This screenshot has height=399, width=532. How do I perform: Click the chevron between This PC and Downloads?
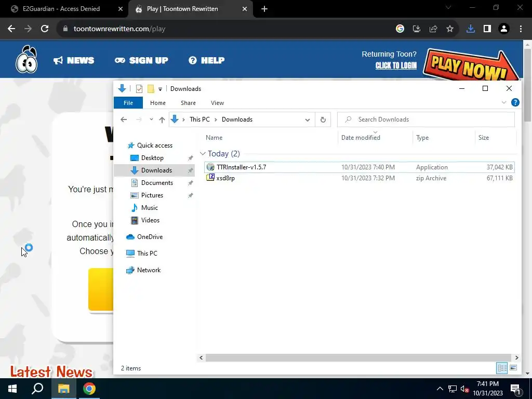coord(216,119)
